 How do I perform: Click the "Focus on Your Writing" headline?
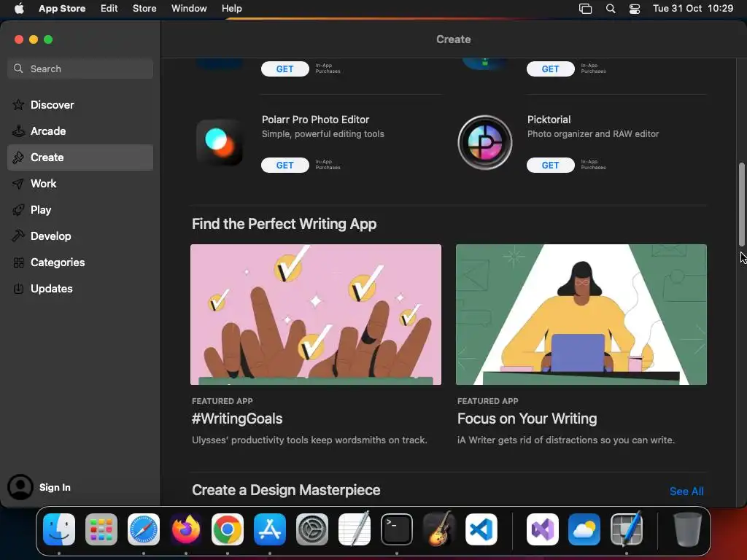(527, 419)
